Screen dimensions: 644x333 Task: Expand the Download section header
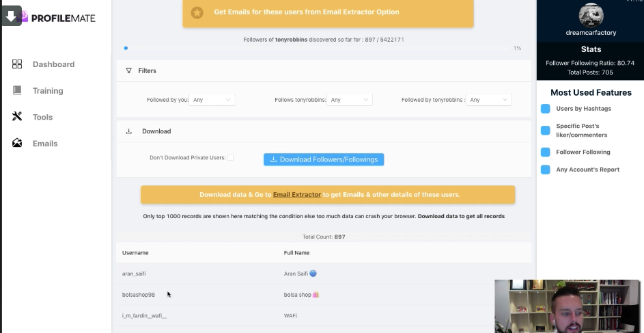tap(324, 131)
